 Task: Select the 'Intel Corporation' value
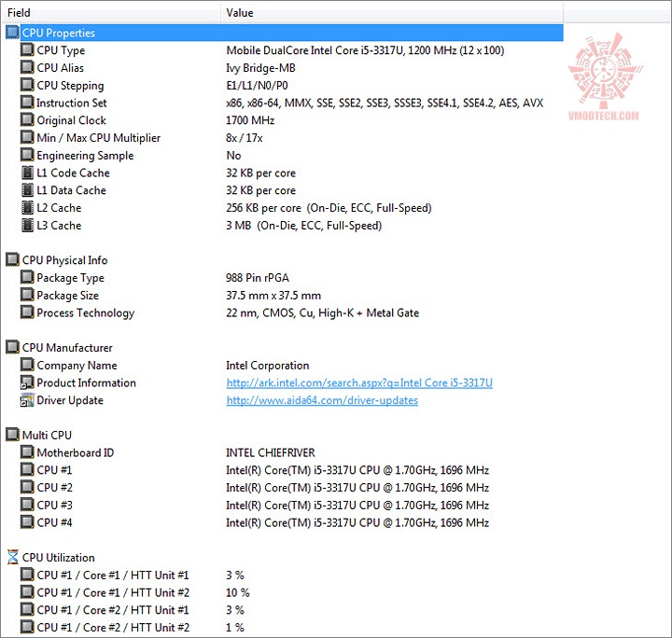[x=268, y=366]
